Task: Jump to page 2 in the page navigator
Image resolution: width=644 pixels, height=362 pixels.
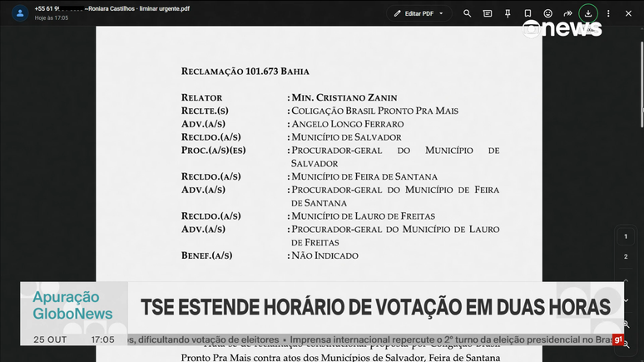Action: [x=626, y=257]
